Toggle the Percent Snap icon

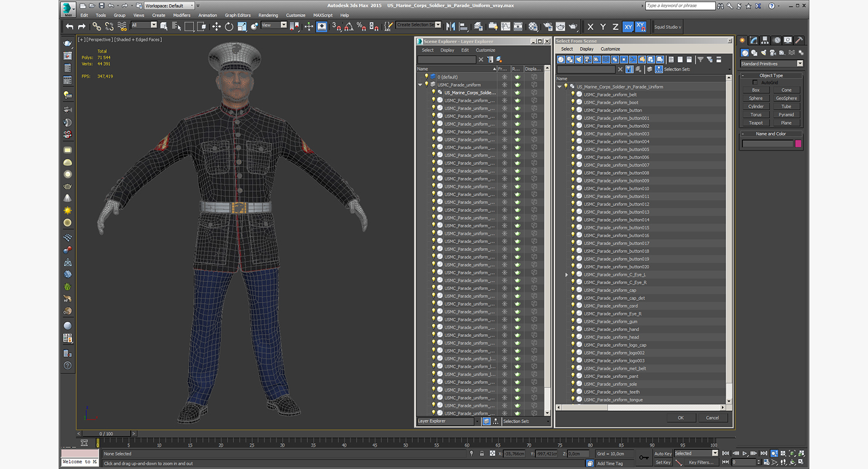[x=361, y=26]
